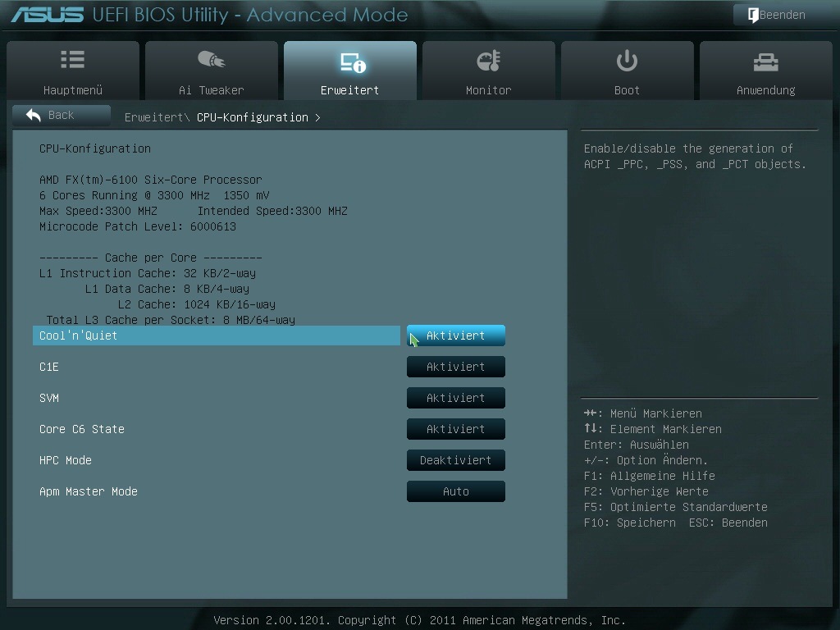Switch to the Anwendung tab
840x630 pixels.
tap(765, 71)
